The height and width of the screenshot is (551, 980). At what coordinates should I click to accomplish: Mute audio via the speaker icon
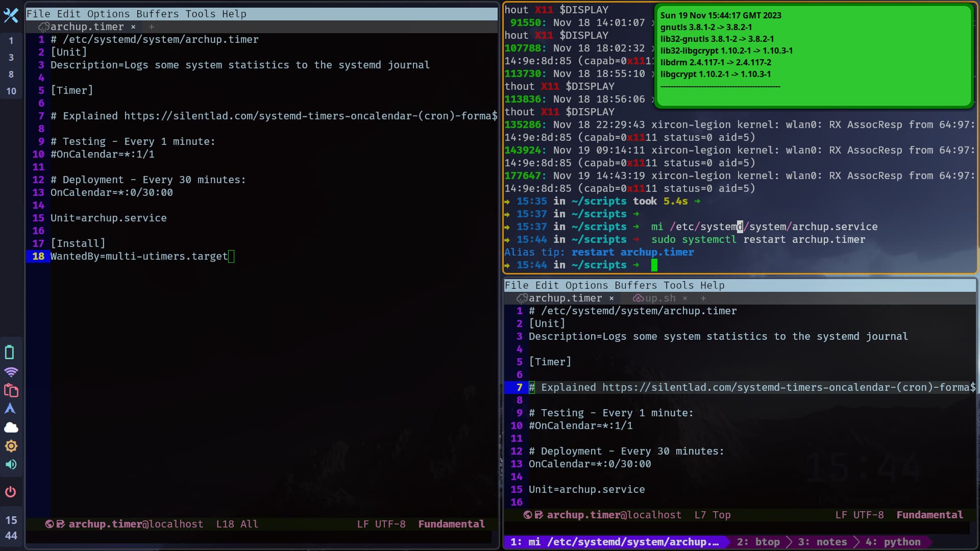pos(11,464)
